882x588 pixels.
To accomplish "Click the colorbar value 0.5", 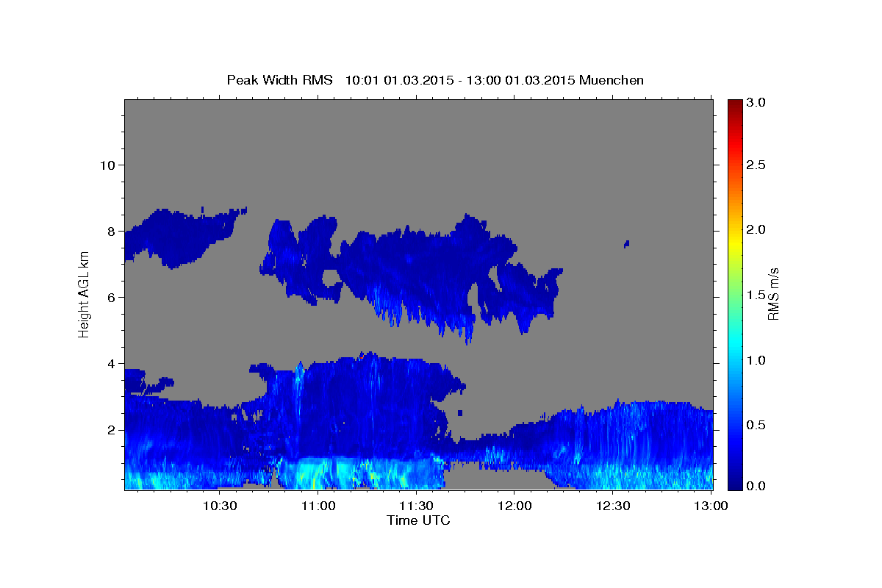I will pyautogui.click(x=756, y=425).
